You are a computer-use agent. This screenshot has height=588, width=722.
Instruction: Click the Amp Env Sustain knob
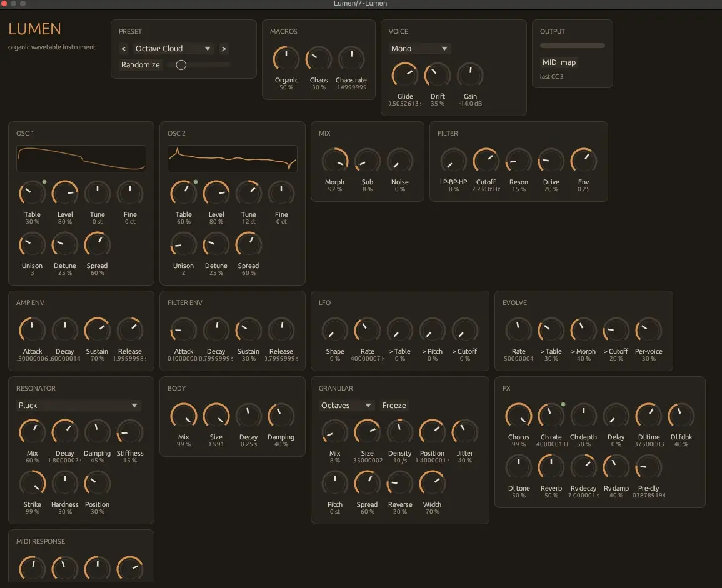97,330
